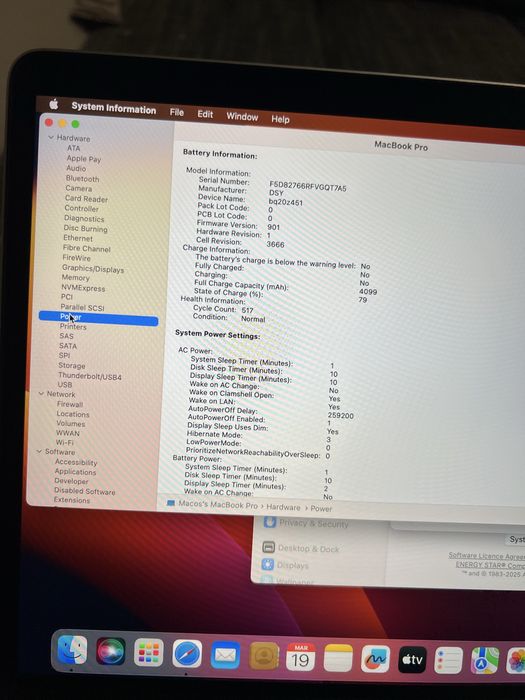The height and width of the screenshot is (700, 525).
Task: Open the File menu
Action: coord(177,112)
